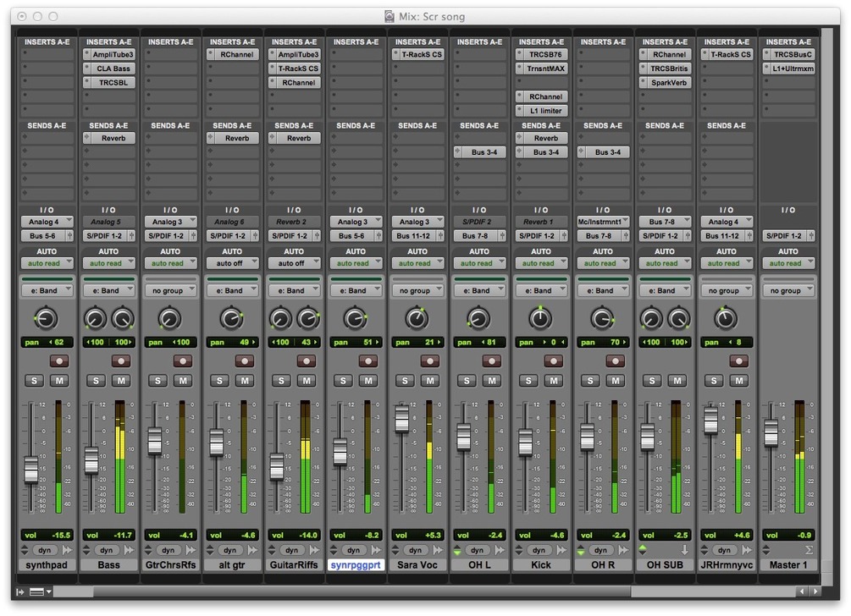851x616 pixels.
Task: Mute the JRHrmnyvc track
Action: point(738,381)
